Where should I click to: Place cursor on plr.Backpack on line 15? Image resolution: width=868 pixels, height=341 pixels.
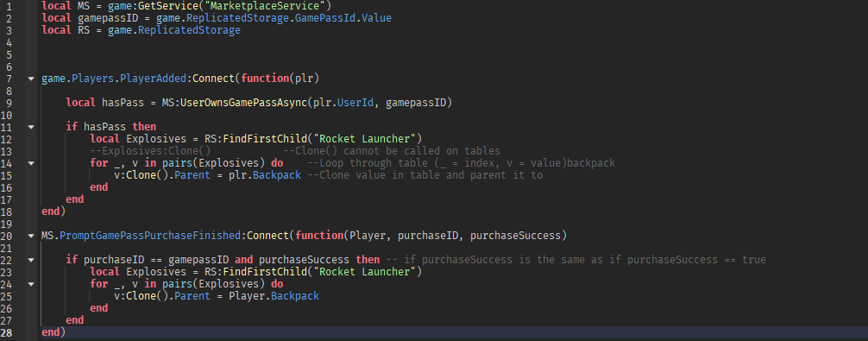click(x=265, y=175)
